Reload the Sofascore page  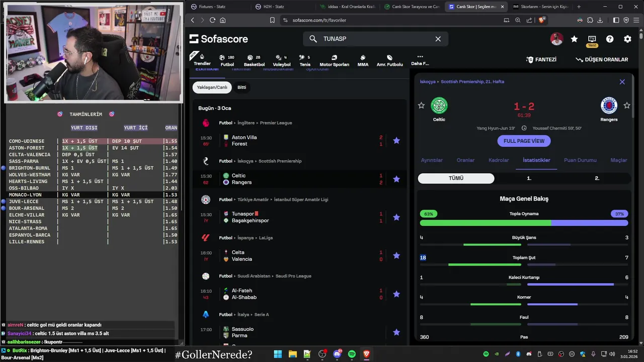click(212, 20)
